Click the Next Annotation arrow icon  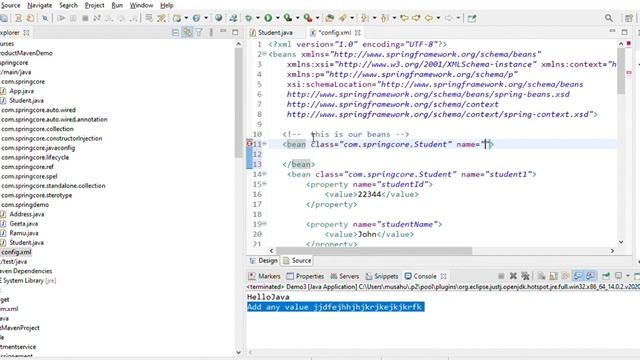[364, 18]
